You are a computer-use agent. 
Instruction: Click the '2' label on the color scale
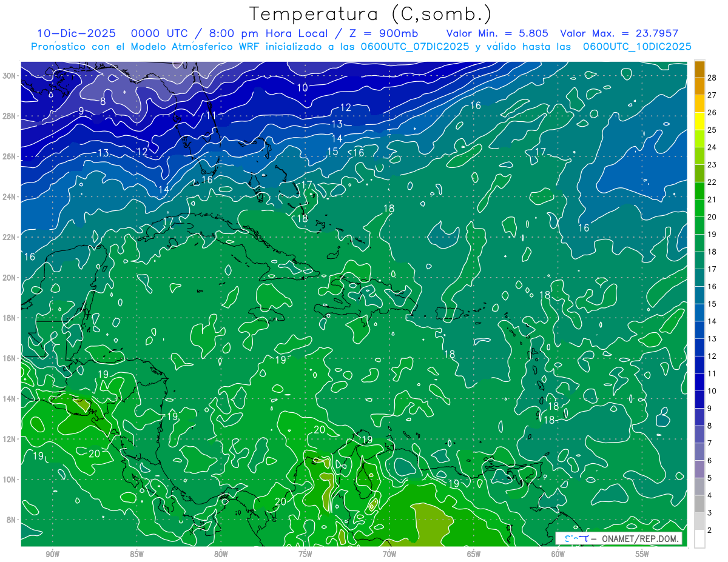pyautogui.click(x=710, y=530)
